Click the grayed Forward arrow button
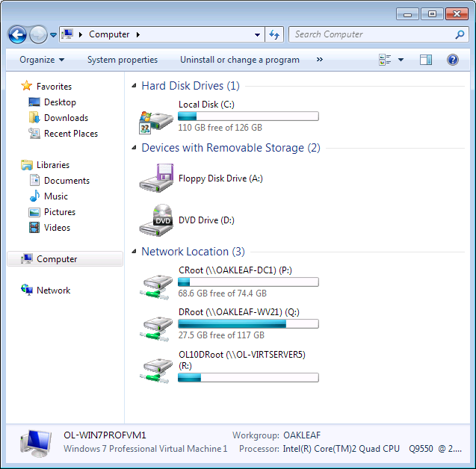 [38, 34]
